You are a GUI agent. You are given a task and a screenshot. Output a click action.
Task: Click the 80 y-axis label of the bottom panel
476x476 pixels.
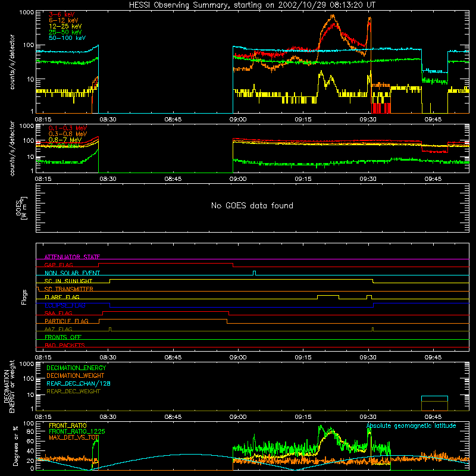(30, 431)
